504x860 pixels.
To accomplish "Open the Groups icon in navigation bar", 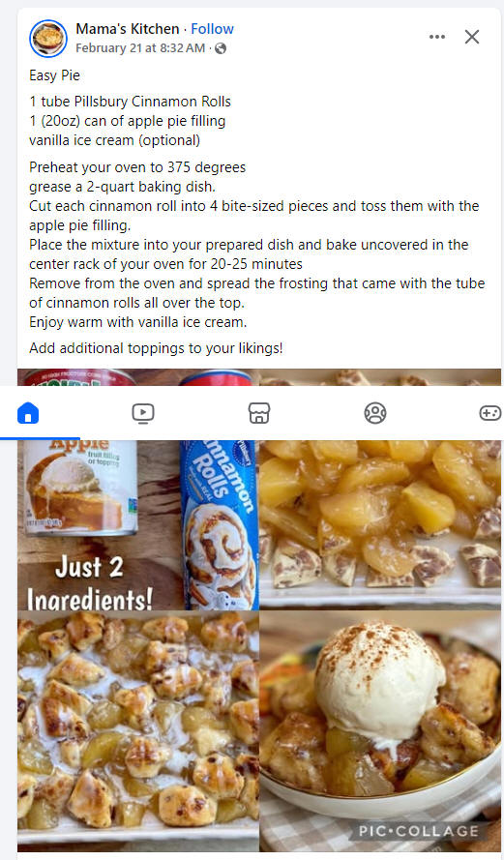I will tap(375, 413).
